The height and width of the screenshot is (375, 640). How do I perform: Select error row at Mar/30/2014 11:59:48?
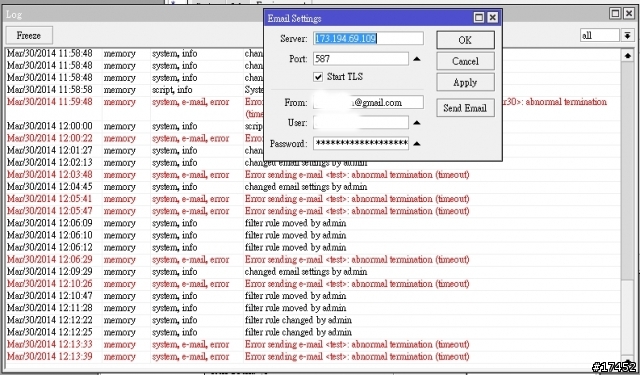[x=313, y=108]
